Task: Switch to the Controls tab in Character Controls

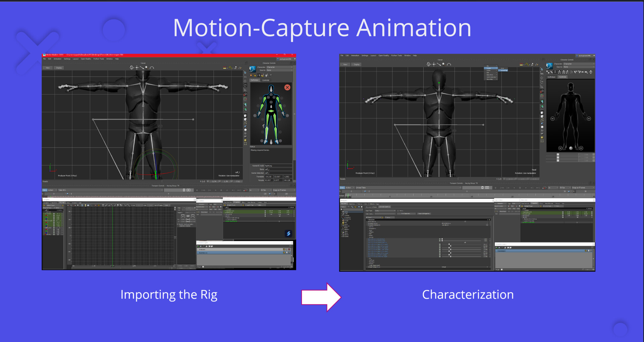Action: pyautogui.click(x=266, y=81)
